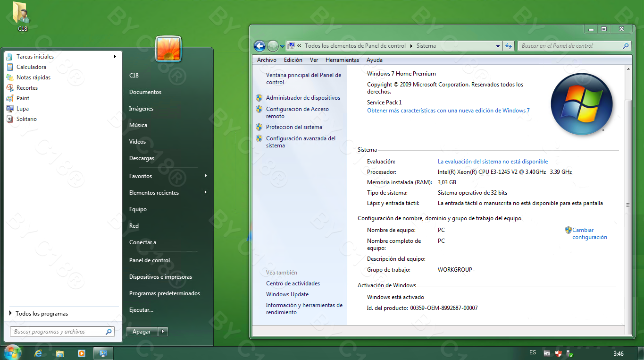644x360 pixels.
Task: Click the VMware Tools tray icon
Action: pos(547,352)
